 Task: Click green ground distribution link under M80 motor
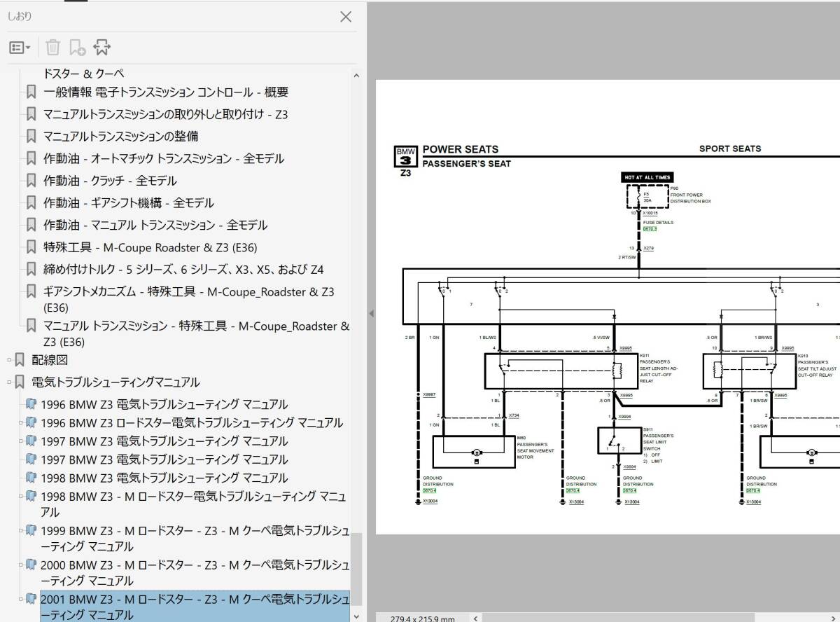[x=429, y=490]
